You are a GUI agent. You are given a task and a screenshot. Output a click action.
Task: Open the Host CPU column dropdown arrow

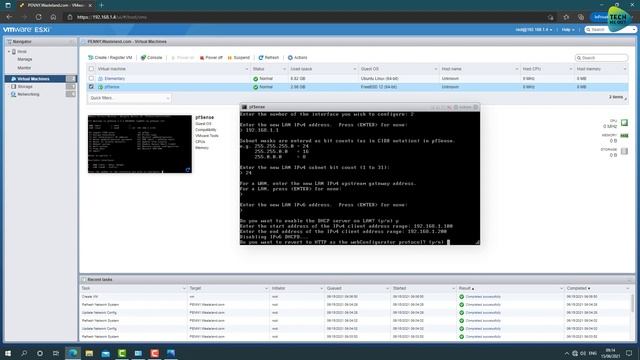[571, 69]
